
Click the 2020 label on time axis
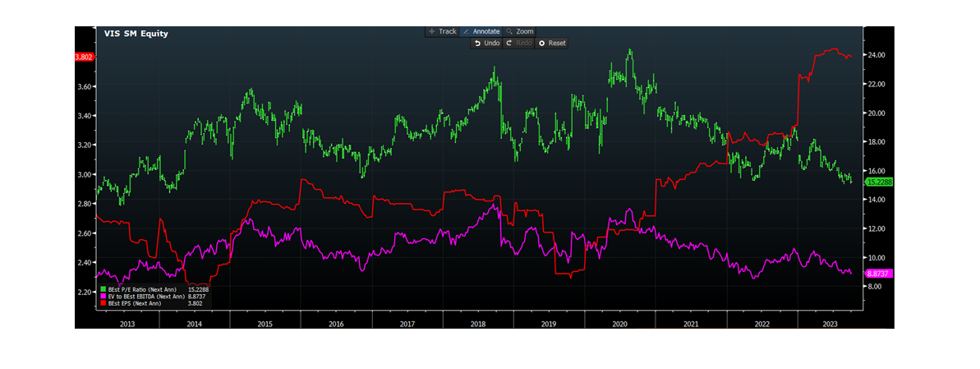620,325
